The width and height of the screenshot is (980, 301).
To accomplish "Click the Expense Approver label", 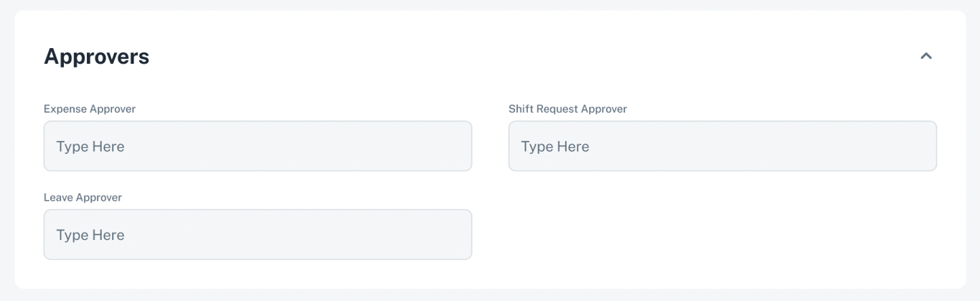I will tap(90, 109).
